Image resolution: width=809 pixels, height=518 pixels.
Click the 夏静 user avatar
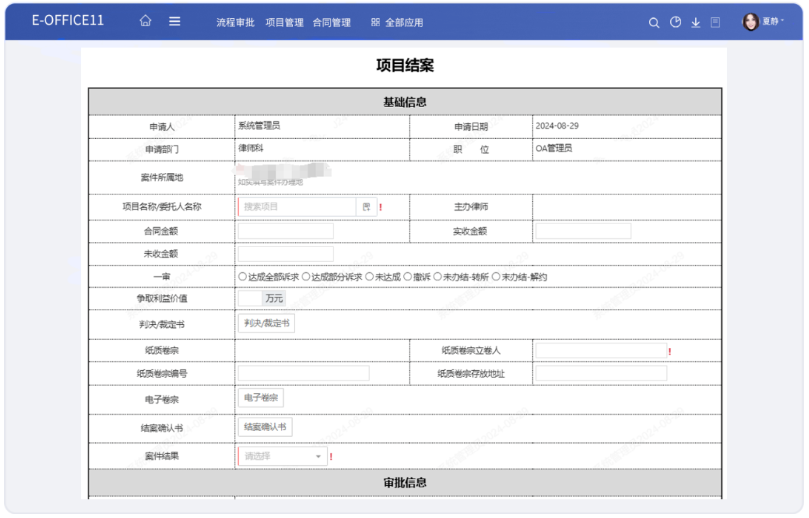tap(751, 22)
